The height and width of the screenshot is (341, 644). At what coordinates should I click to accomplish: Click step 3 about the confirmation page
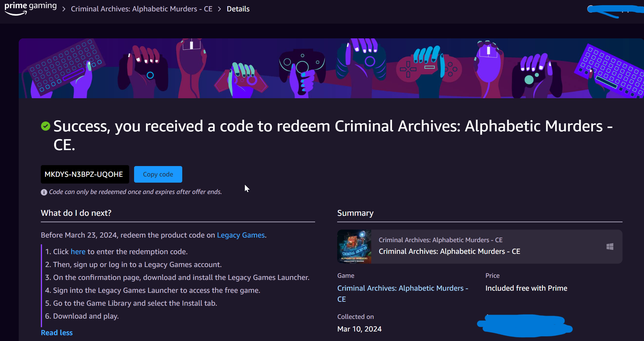[177, 277]
